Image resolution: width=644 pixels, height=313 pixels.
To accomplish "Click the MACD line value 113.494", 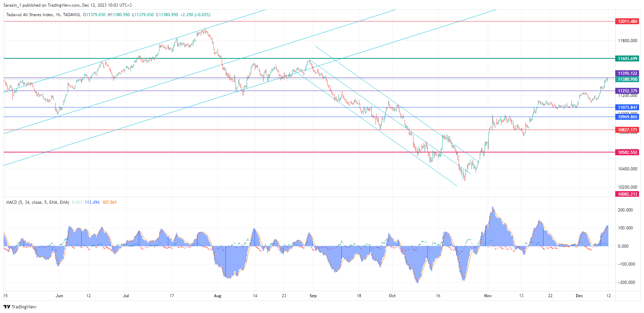I will tap(92, 202).
